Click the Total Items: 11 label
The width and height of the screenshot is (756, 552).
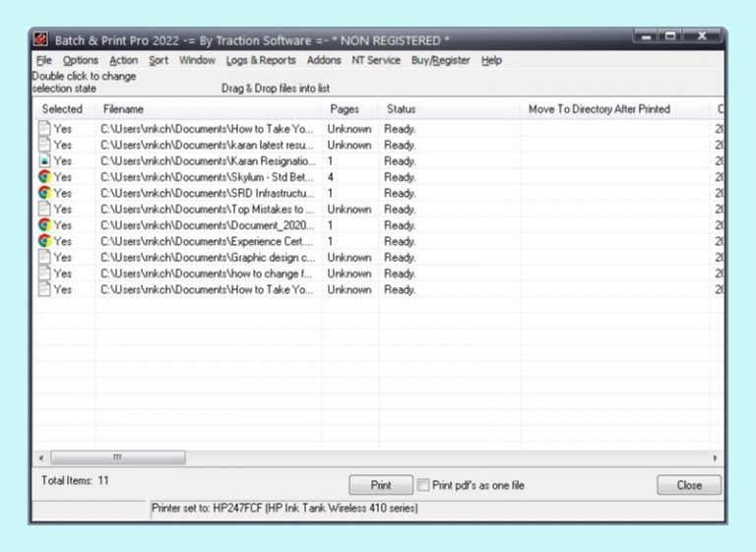click(75, 480)
